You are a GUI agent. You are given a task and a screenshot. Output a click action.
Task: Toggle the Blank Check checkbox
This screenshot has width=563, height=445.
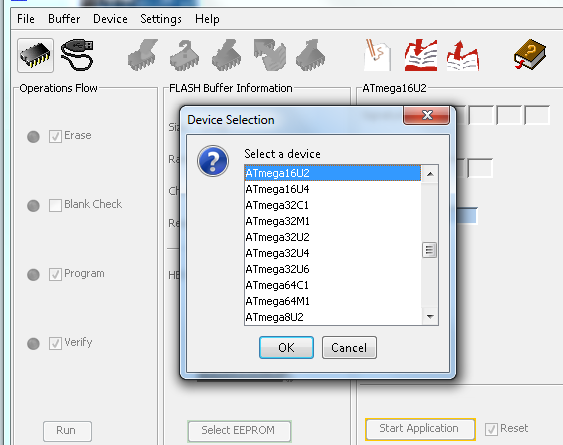click(x=55, y=205)
